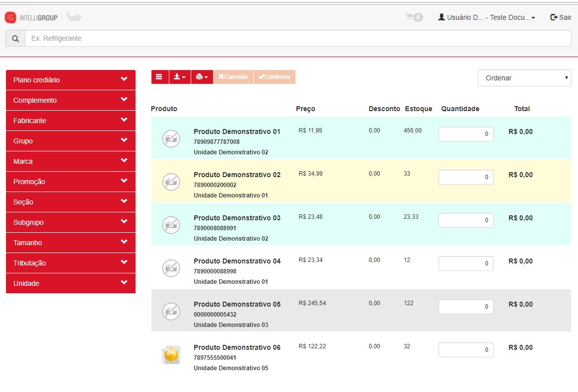This screenshot has width=578, height=392.
Task: Focus quantity field for Produto Demonstrativo 05
Action: pyautogui.click(x=466, y=307)
